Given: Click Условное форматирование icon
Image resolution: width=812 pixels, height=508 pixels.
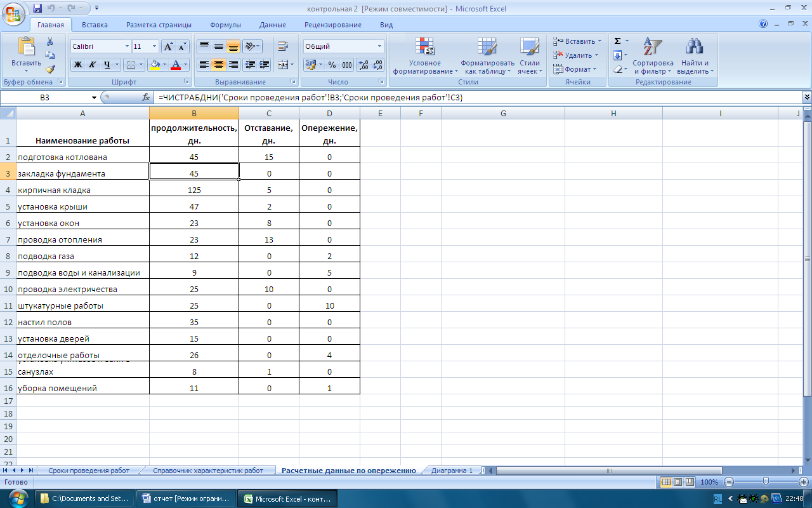Looking at the screenshot, I should (424, 56).
